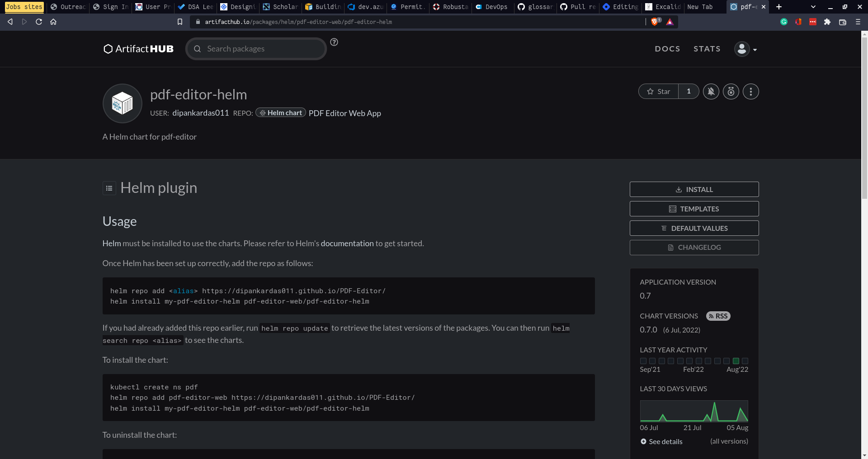Toggle package notification subscriptions bell
Image resolution: width=868 pixels, height=459 pixels.
711,92
